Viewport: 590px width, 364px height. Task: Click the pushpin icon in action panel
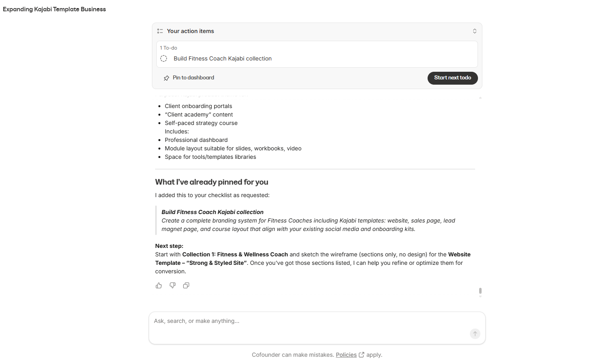pos(166,78)
